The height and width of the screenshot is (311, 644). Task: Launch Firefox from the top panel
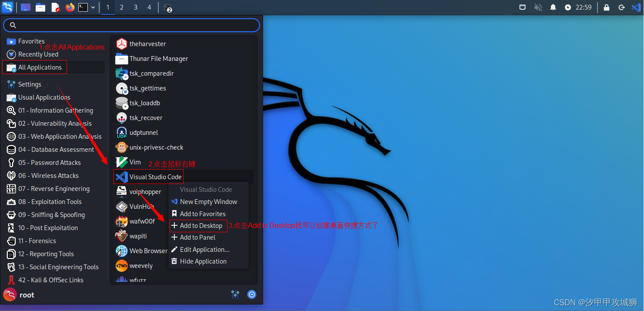[70, 7]
